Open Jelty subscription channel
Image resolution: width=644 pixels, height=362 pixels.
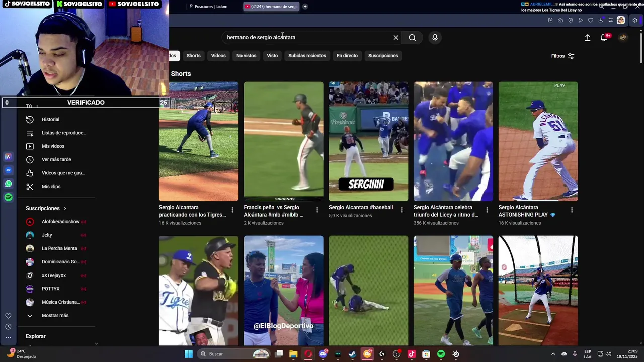click(x=56, y=235)
